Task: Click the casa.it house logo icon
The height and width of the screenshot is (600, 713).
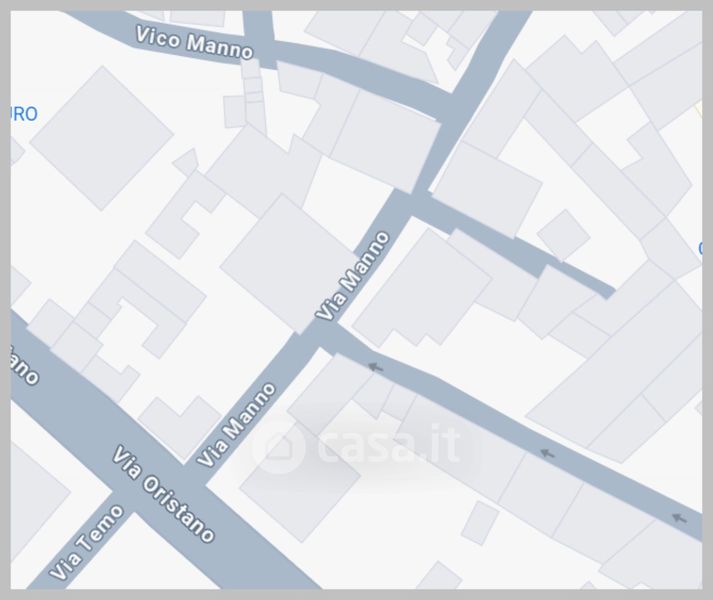Action: point(278,448)
